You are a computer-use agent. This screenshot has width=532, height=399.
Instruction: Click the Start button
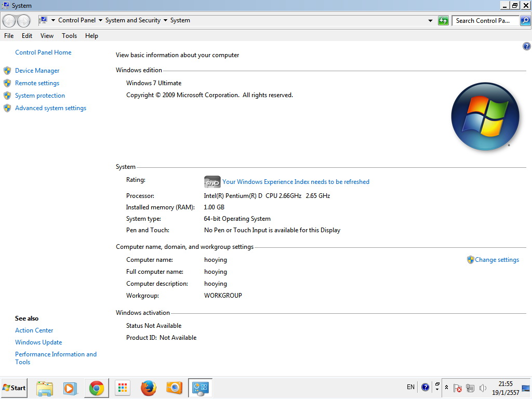tap(14, 388)
